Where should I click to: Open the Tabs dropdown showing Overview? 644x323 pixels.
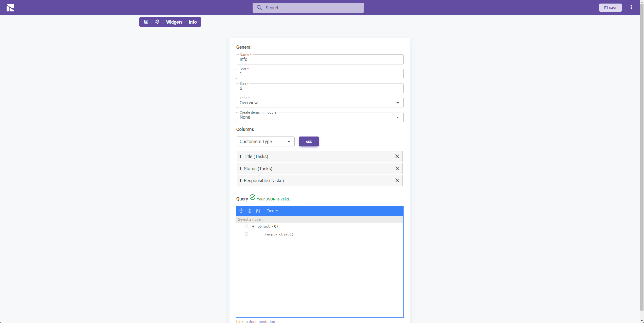tap(320, 103)
